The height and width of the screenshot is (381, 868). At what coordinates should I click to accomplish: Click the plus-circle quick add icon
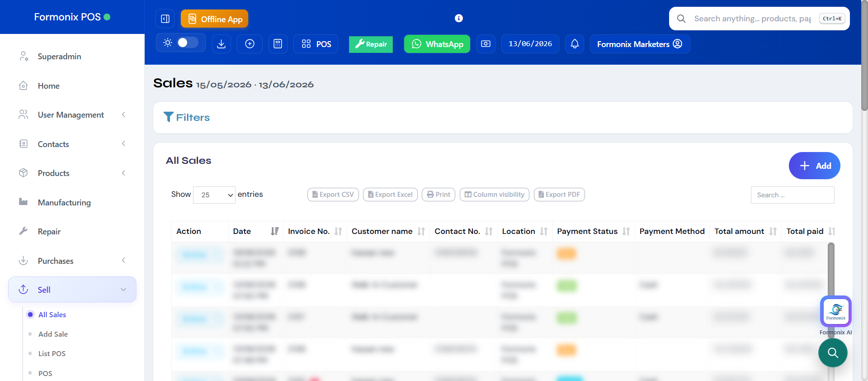tap(250, 44)
